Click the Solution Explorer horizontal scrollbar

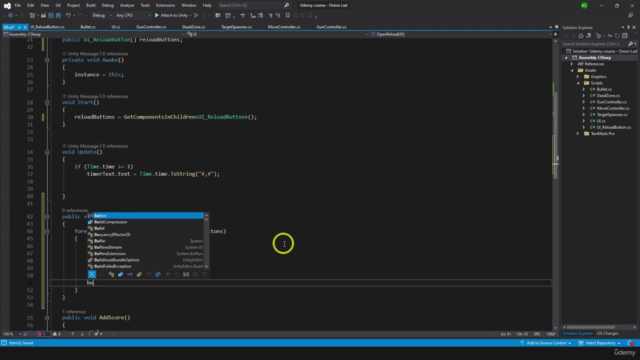[x=591, y=327]
